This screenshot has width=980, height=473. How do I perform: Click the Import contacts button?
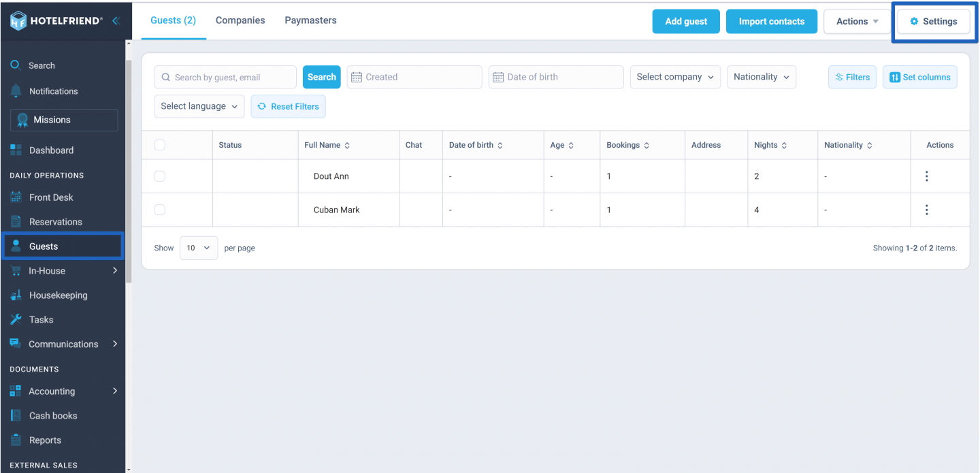tap(772, 21)
